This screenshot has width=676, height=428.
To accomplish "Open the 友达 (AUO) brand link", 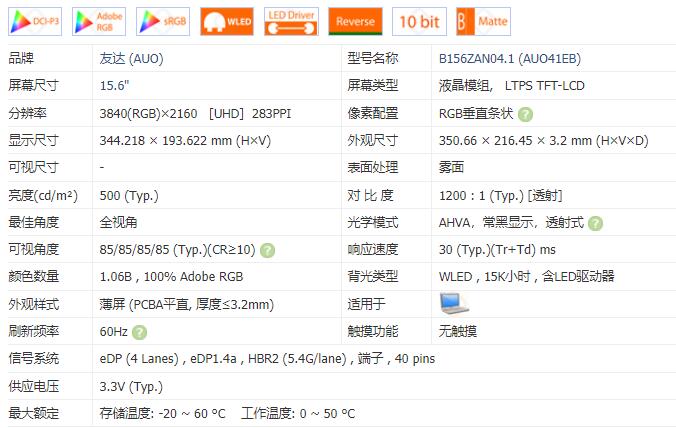I will pyautogui.click(x=131, y=58).
